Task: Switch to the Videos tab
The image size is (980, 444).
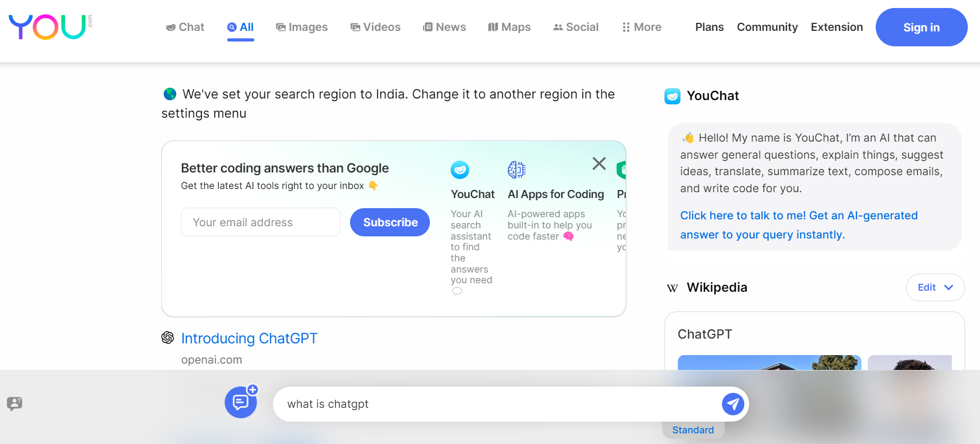Action: 376,27
